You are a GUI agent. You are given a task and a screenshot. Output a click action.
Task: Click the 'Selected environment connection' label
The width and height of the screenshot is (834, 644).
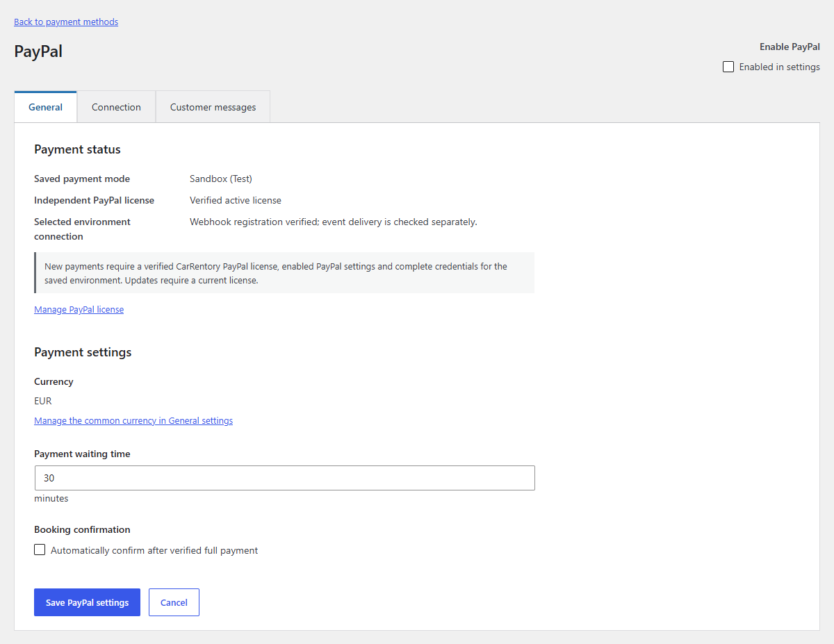pyautogui.click(x=82, y=229)
